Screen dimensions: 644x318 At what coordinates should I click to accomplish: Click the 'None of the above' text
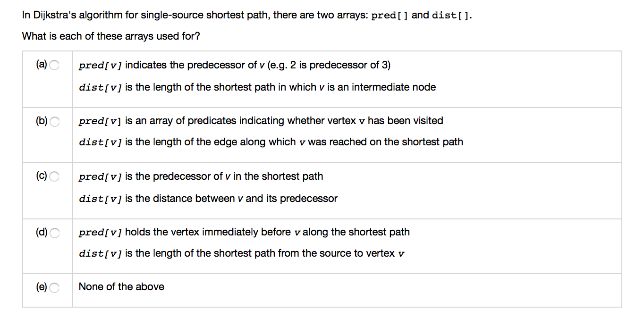pos(121,286)
